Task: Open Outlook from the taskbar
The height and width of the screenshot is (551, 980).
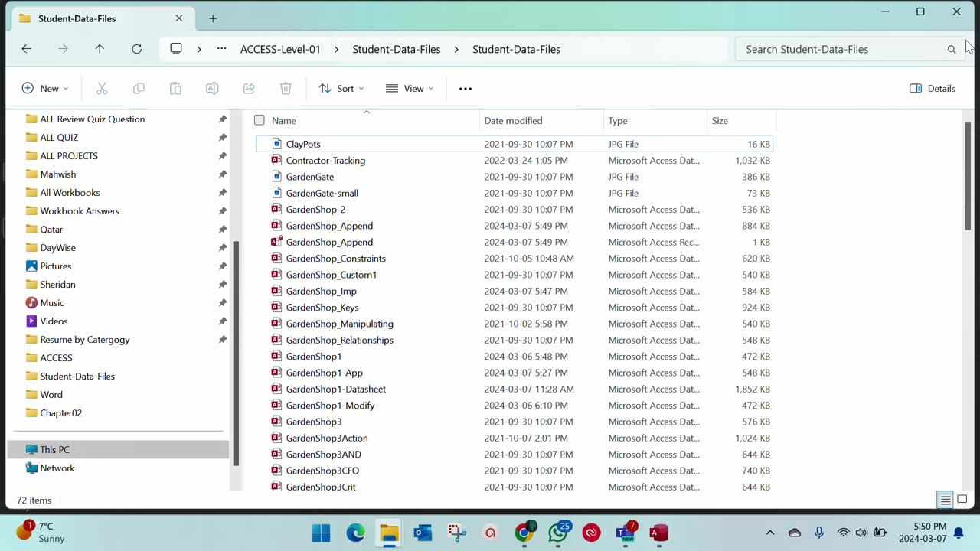Action: pos(423,533)
